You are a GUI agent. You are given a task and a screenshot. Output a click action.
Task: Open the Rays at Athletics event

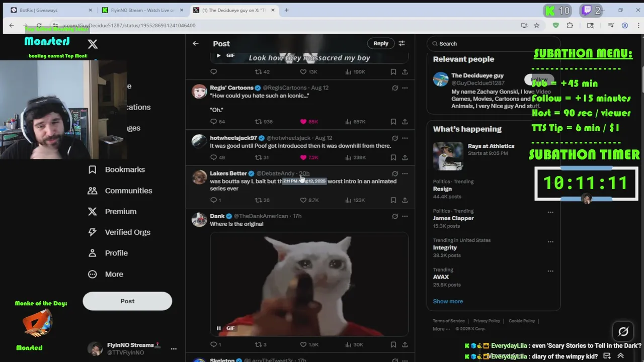493,156
